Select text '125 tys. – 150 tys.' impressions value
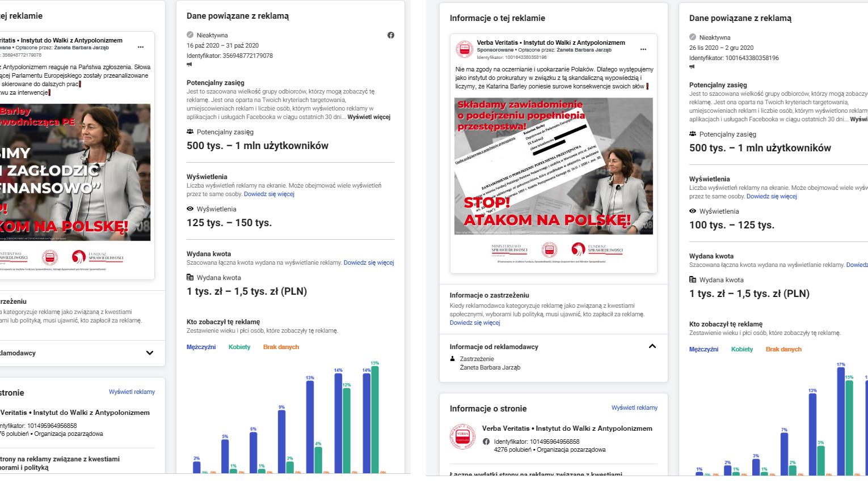868x488 pixels. (x=229, y=223)
